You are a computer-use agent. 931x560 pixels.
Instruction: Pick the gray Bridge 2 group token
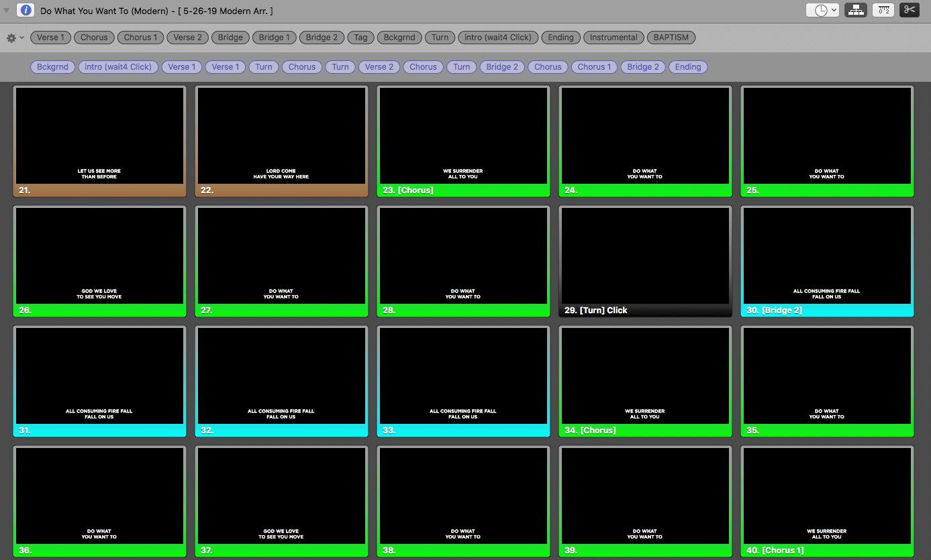[x=322, y=38]
